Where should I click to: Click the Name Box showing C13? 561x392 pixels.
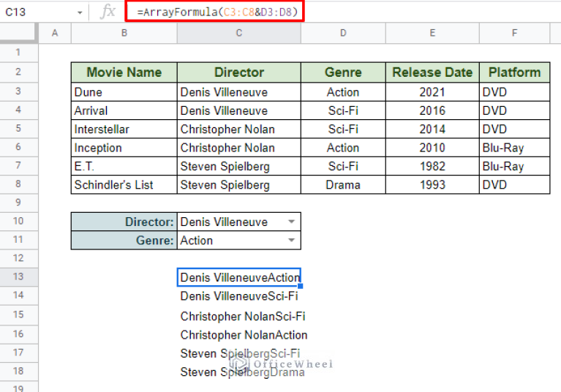pyautogui.click(x=37, y=12)
